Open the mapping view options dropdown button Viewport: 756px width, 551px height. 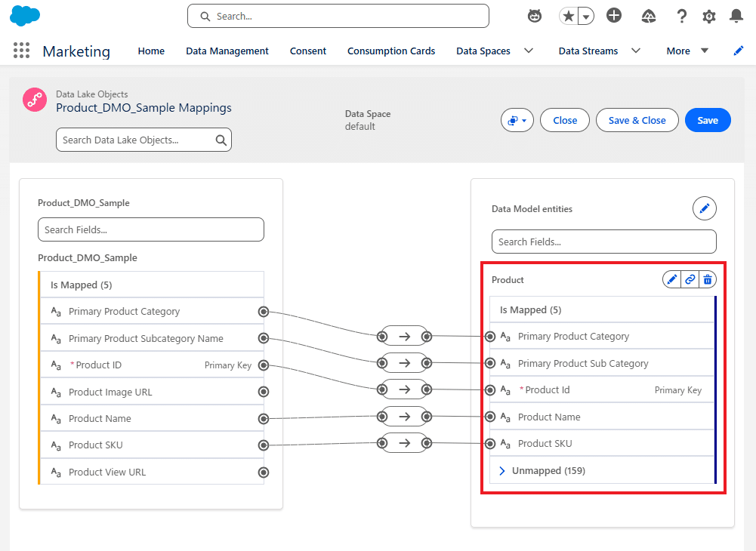point(517,120)
